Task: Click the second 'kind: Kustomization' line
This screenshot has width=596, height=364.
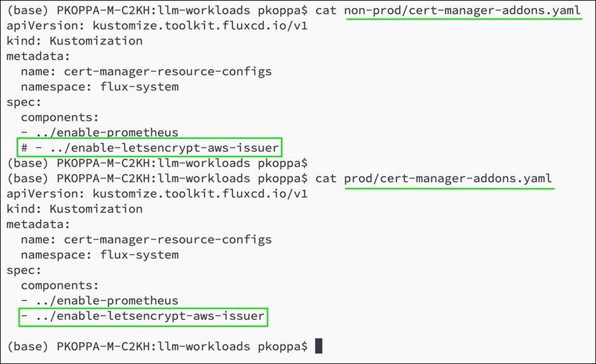Action: (74, 209)
